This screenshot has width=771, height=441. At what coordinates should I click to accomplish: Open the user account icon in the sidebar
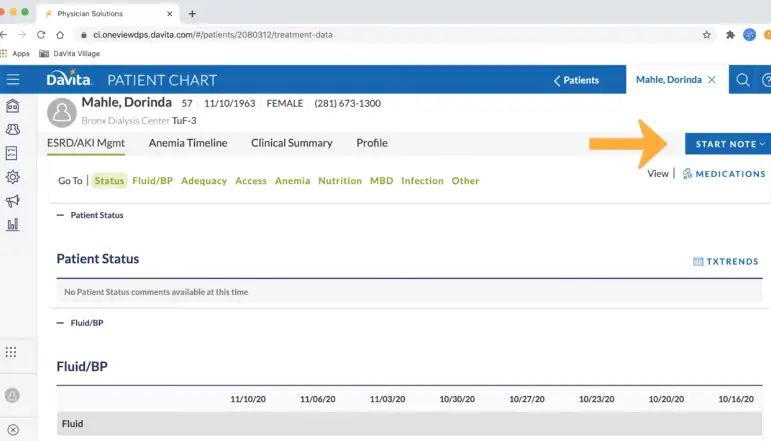[12, 395]
